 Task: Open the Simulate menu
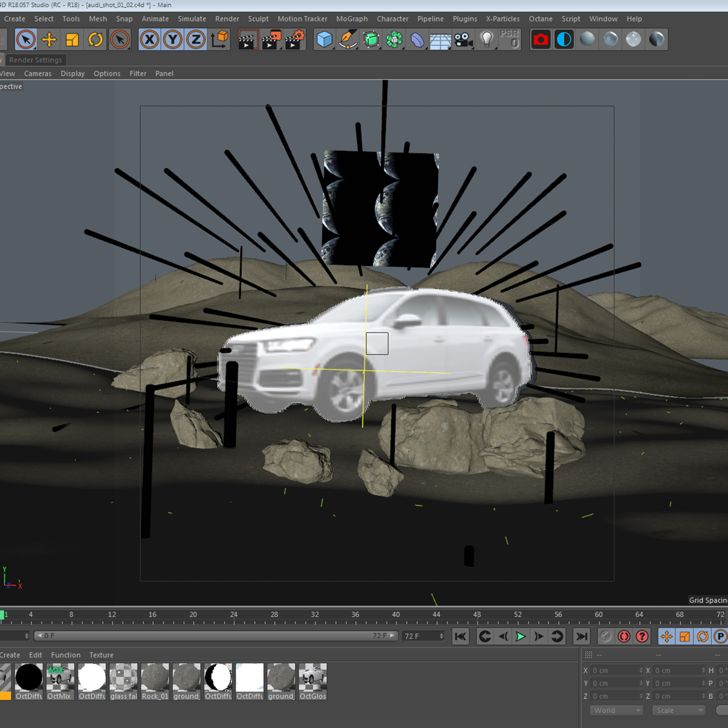[x=192, y=19]
